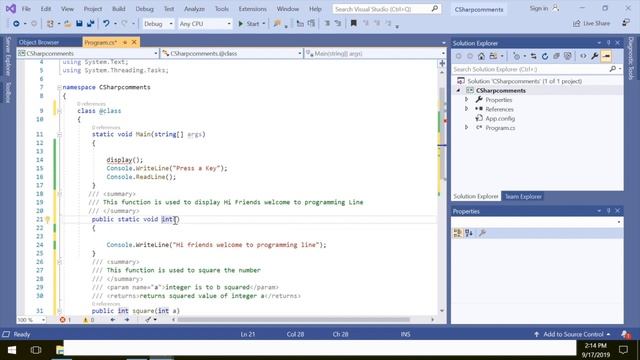Collapse the CSharpcomments project node
Screen dimensions: 640x360
pyautogui.click(x=458, y=91)
